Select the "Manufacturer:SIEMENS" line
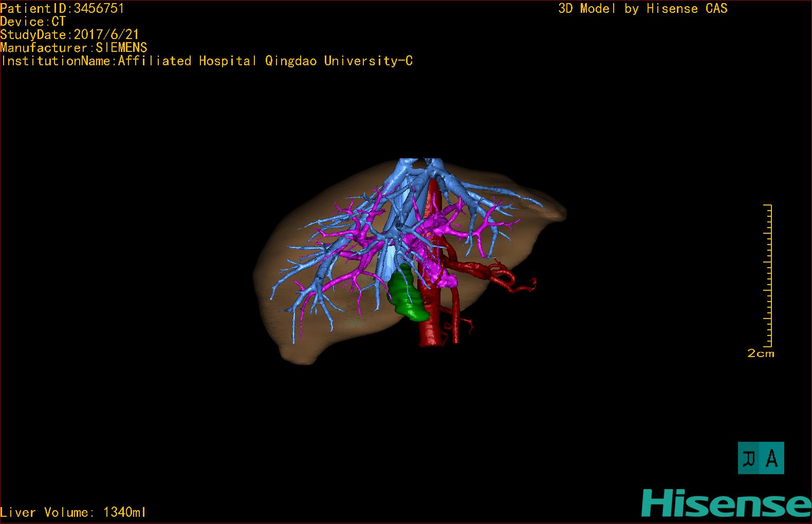Screen dimensions: 812x524 (x=73, y=48)
